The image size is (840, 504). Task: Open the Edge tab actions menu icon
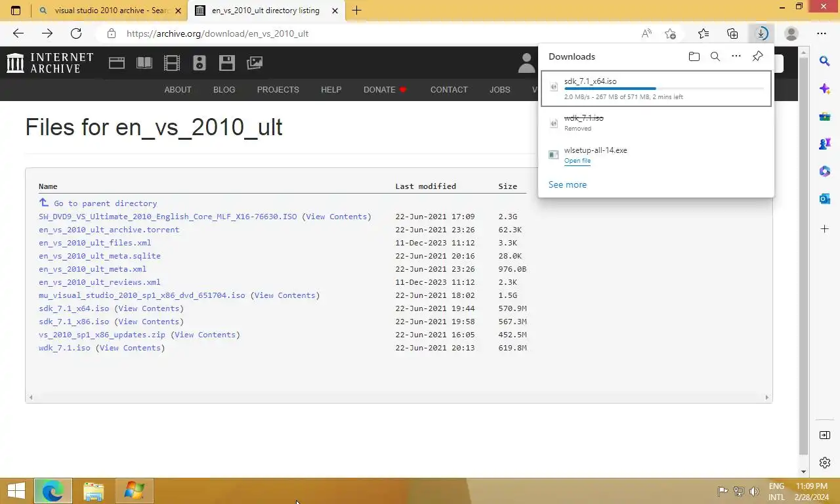pos(16,10)
